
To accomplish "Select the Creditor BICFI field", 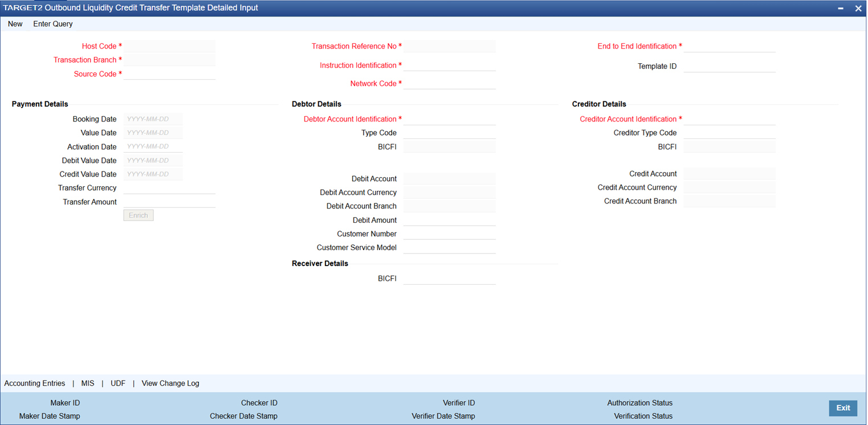I will coord(730,146).
